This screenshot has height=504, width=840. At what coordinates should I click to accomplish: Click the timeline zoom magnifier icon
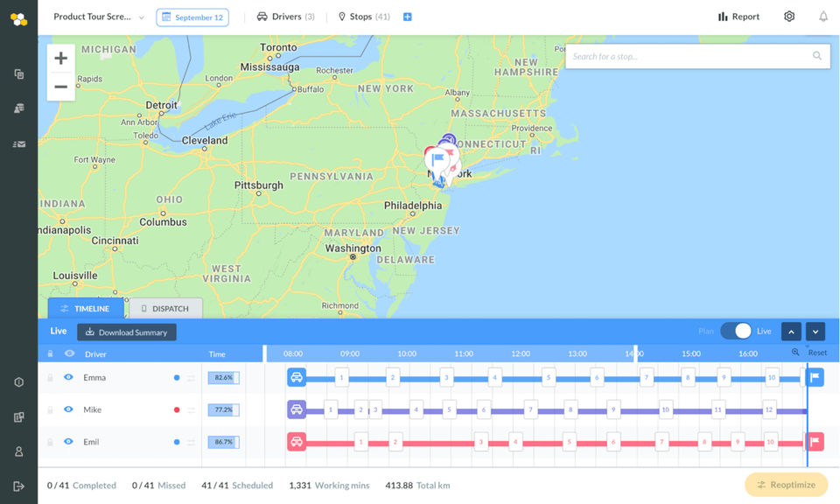(x=795, y=352)
